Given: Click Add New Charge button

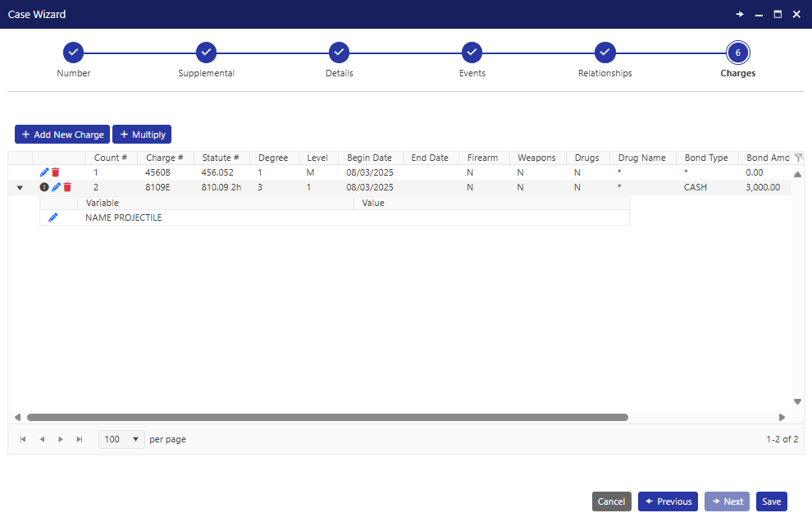Looking at the screenshot, I should [62, 135].
